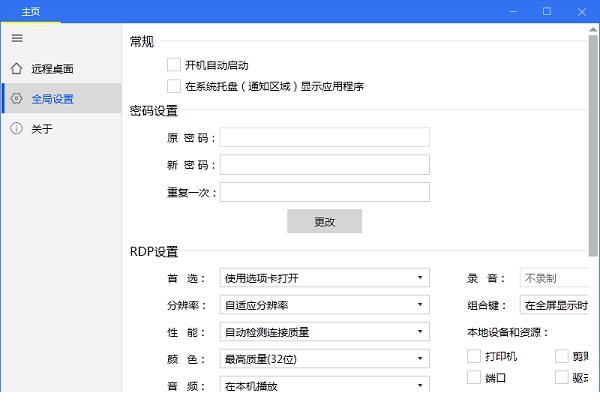The height and width of the screenshot is (407, 600).
Task: Toggle 在系统托盘显示应用程序 checkbox
Action: click(x=174, y=87)
